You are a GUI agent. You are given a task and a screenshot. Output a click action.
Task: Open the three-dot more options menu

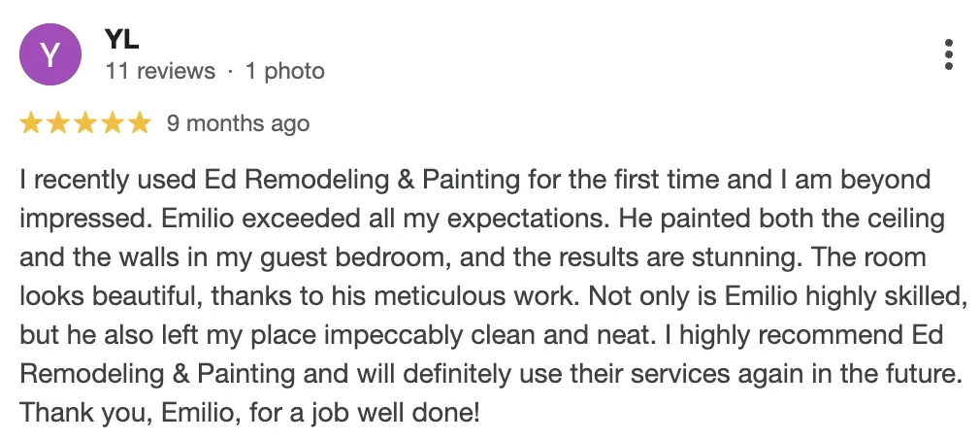(x=948, y=54)
